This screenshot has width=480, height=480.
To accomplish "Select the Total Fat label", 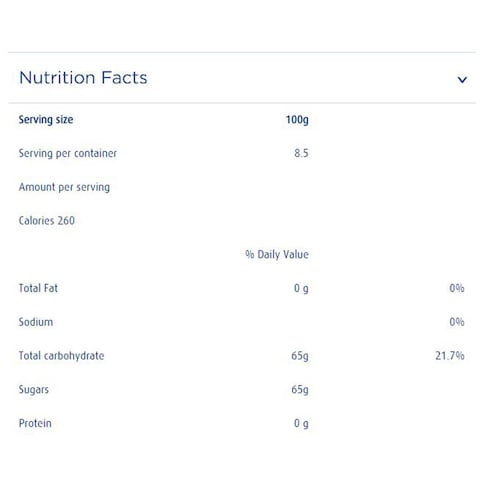I will click(38, 288).
